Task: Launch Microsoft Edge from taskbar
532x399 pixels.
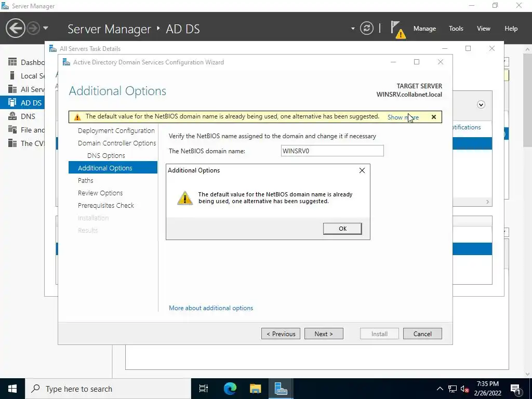Action: click(x=230, y=389)
